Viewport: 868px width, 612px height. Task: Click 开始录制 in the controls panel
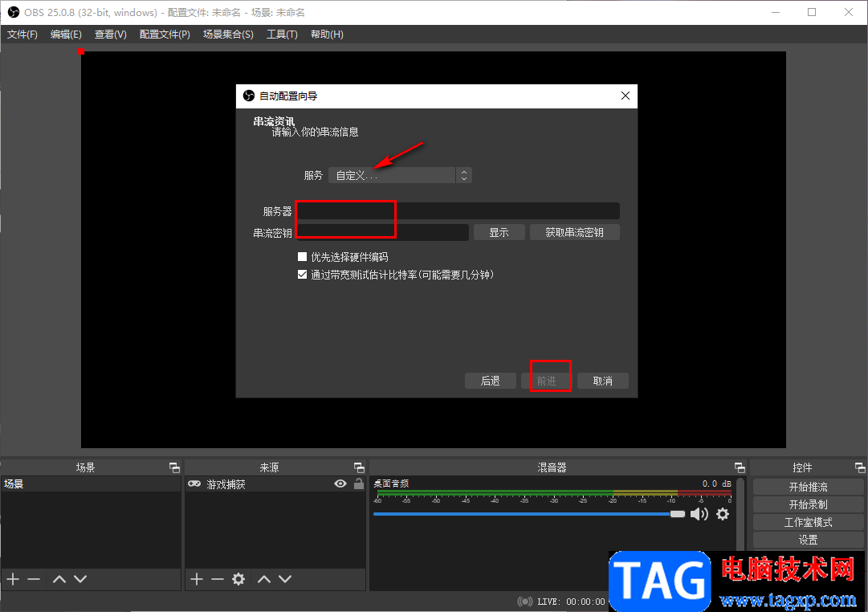coord(808,504)
